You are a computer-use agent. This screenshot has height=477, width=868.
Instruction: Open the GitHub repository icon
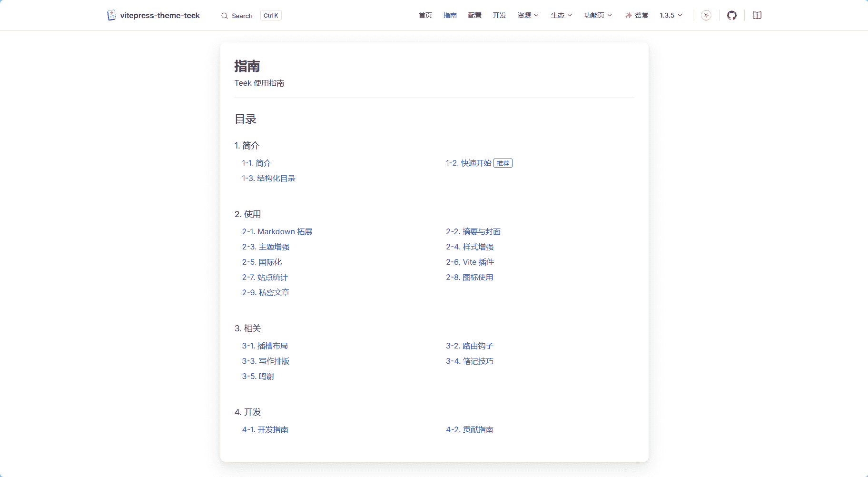[x=731, y=15]
